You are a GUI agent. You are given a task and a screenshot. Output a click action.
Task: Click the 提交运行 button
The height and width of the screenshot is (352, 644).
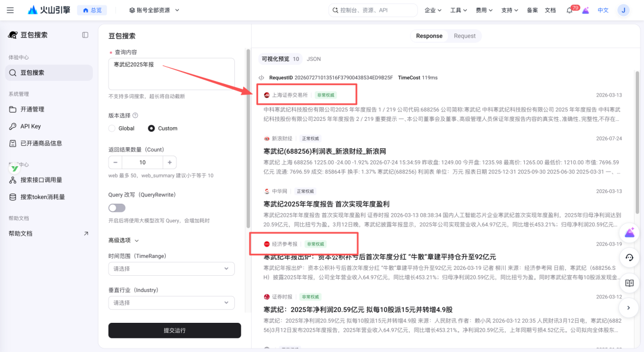[x=175, y=330]
